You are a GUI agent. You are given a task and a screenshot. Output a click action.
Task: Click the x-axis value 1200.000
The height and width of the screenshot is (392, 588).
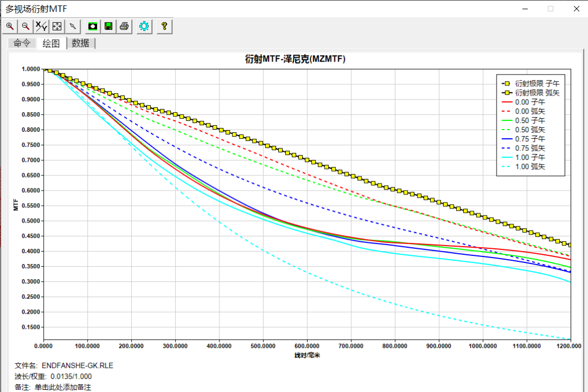[x=569, y=346]
